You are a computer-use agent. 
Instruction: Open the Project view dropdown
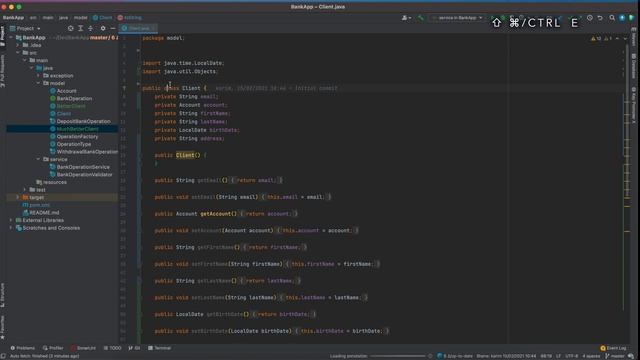25,28
